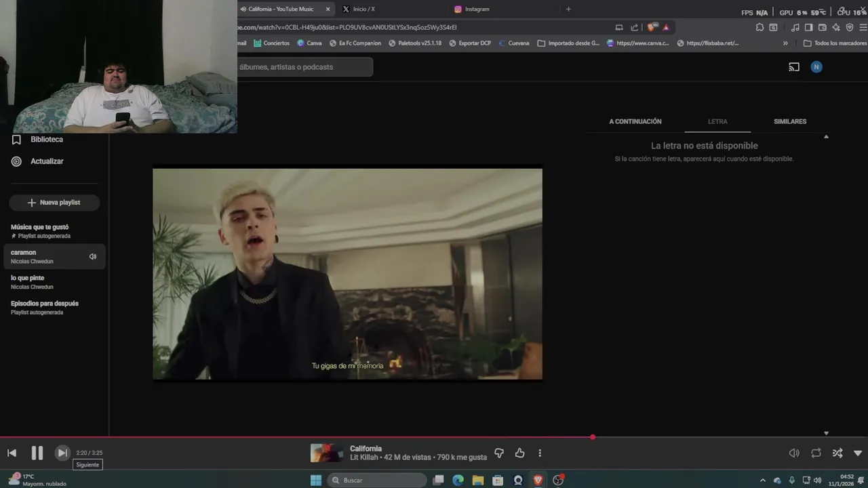Image resolution: width=868 pixels, height=488 pixels.
Task: Seek on the red progress bar
Action: tap(434, 437)
